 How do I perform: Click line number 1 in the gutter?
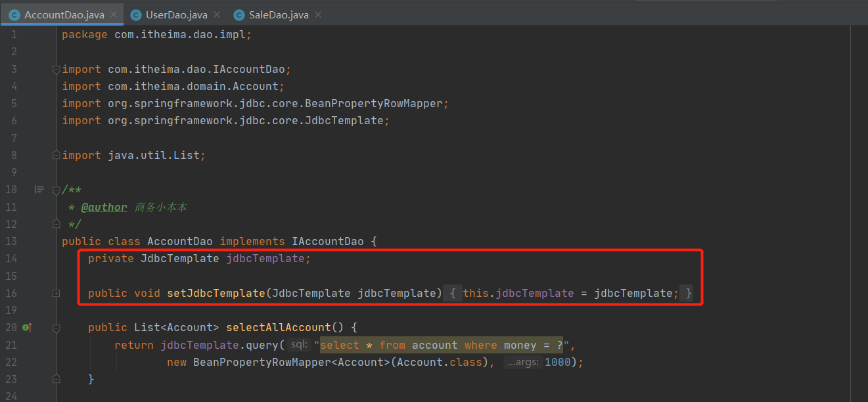pyautogui.click(x=13, y=35)
